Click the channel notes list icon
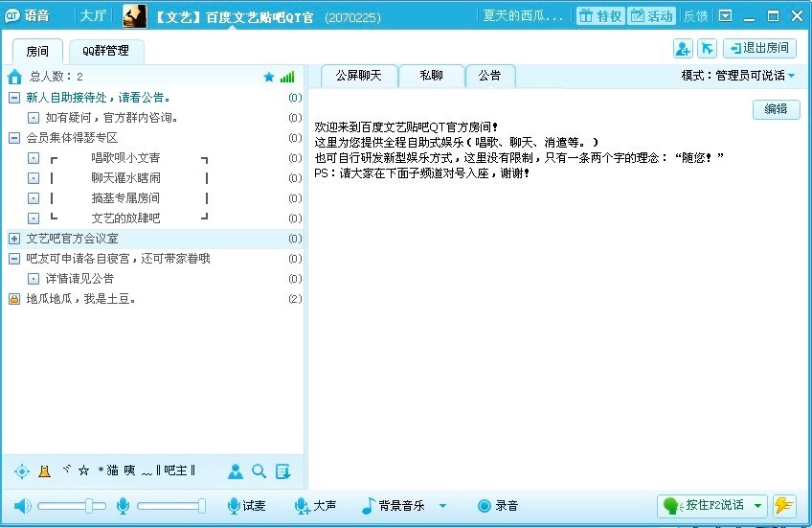 [283, 471]
